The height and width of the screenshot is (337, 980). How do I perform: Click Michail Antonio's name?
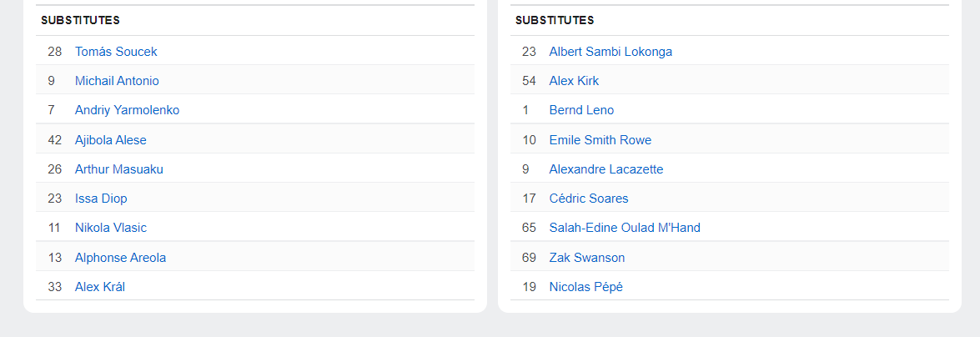(117, 81)
